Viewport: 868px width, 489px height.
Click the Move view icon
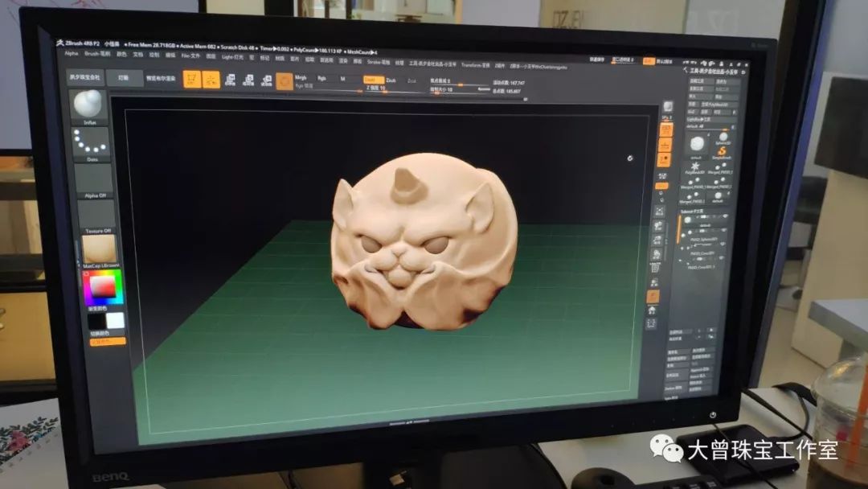[x=658, y=225]
